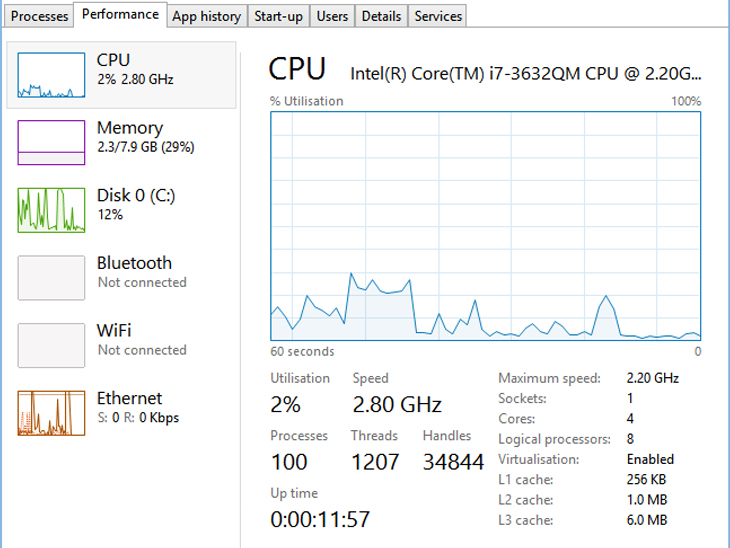Go to the Details tab
This screenshot has height=548, width=730.
(x=381, y=16)
